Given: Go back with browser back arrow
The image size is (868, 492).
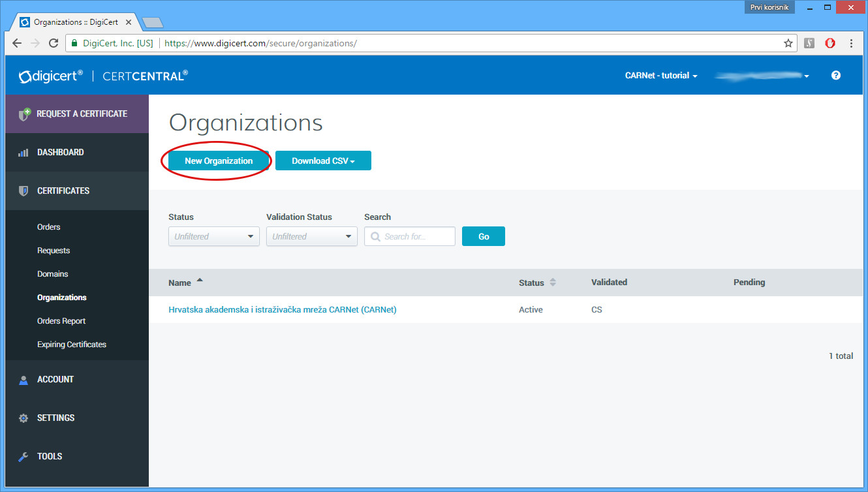Looking at the screenshot, I should pyautogui.click(x=17, y=43).
